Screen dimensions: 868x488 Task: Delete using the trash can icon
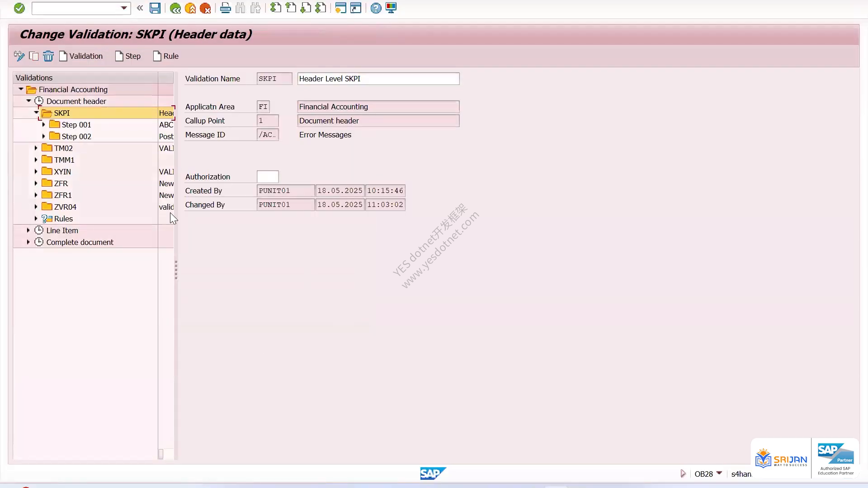click(x=48, y=56)
